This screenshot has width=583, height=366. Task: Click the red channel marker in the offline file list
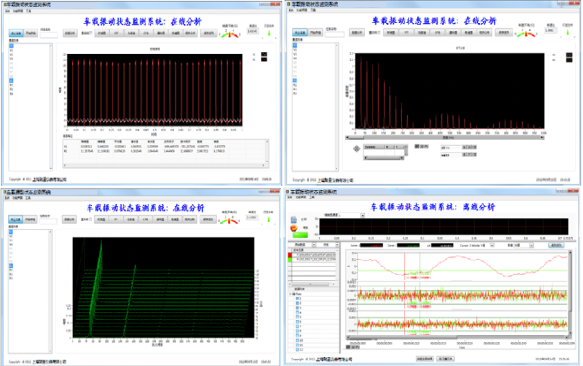click(290, 255)
